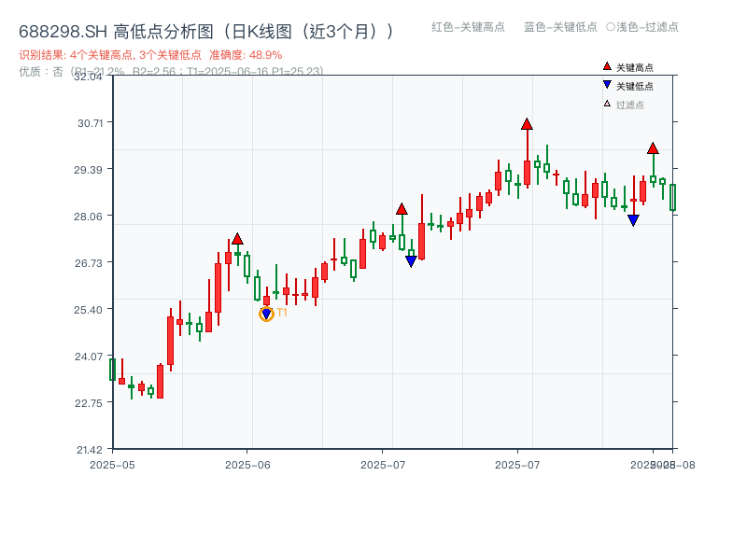Select the red high-point triangle near chart right edge

click(653, 147)
